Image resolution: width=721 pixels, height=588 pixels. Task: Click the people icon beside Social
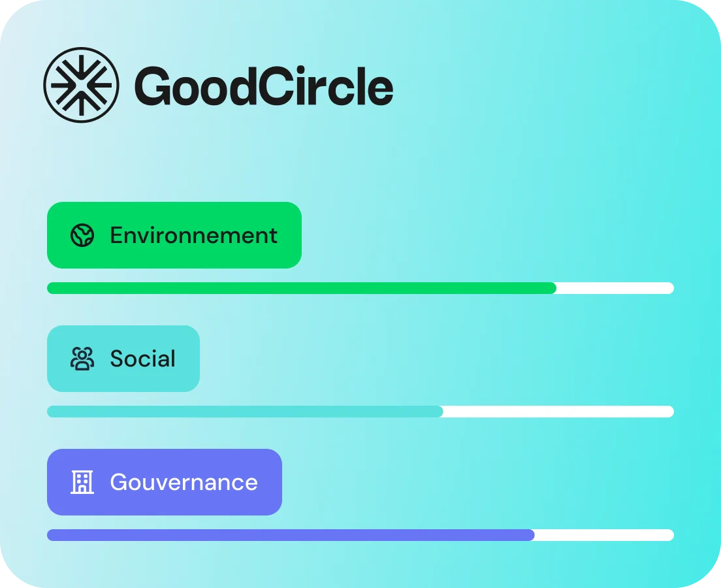click(82, 359)
